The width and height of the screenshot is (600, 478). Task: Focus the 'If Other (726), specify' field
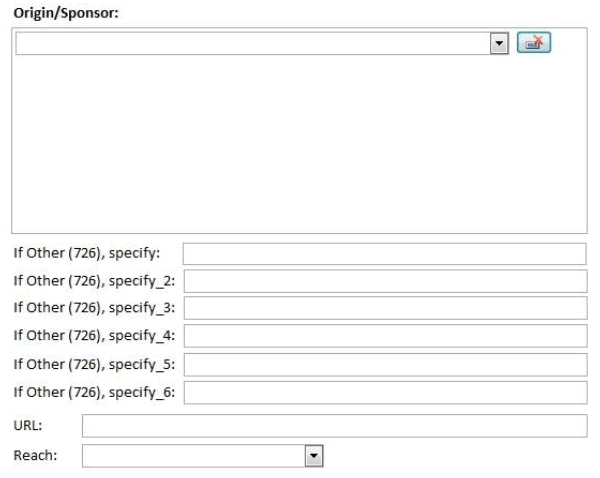tap(385, 254)
